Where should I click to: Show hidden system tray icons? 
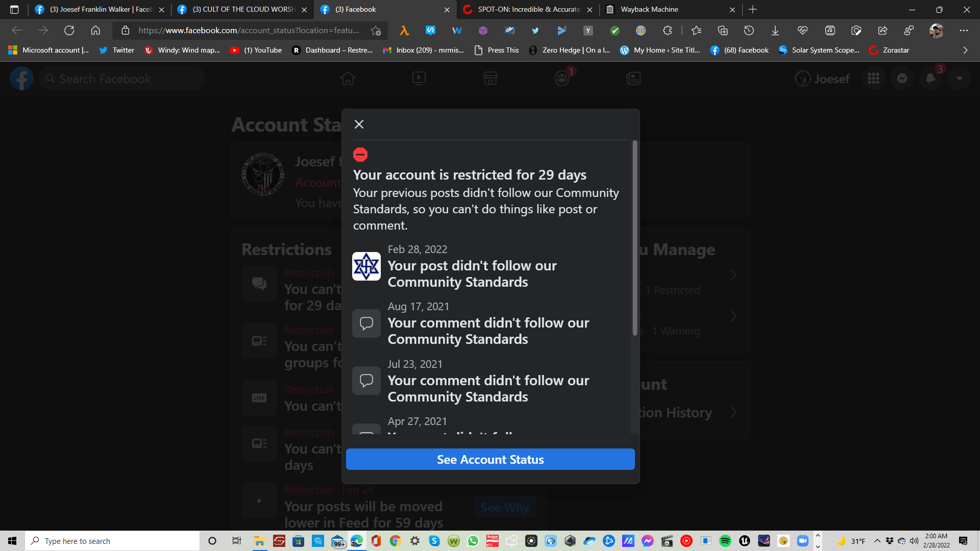[x=877, y=541]
